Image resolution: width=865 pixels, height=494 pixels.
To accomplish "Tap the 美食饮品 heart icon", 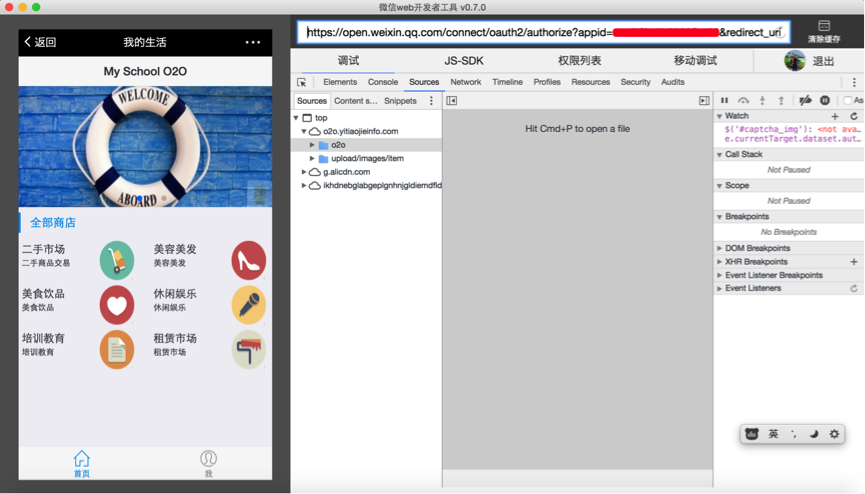I will point(117,305).
